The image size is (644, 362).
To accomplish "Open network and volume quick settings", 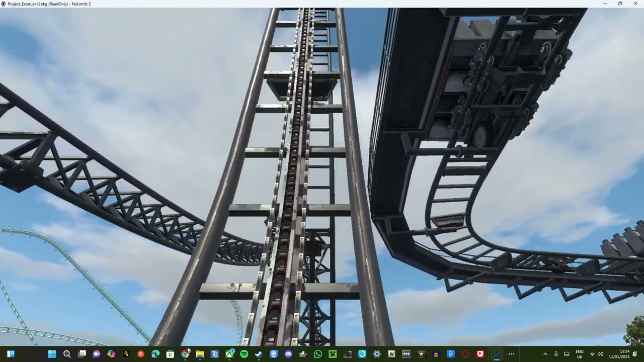I will pos(596,354).
